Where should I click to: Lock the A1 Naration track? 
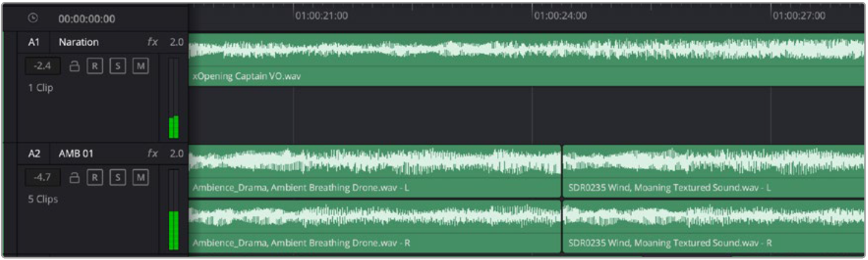[75, 66]
